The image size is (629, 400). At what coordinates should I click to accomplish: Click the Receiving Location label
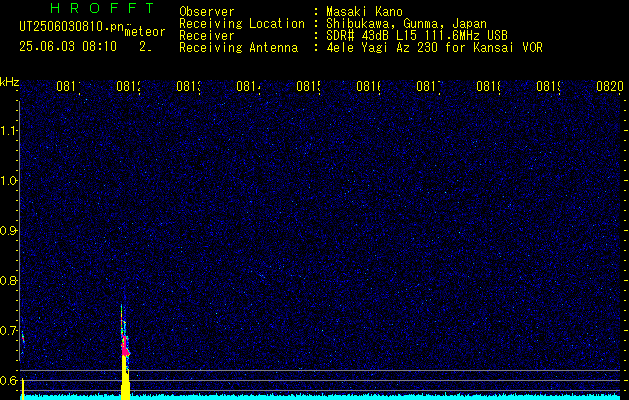242,24
